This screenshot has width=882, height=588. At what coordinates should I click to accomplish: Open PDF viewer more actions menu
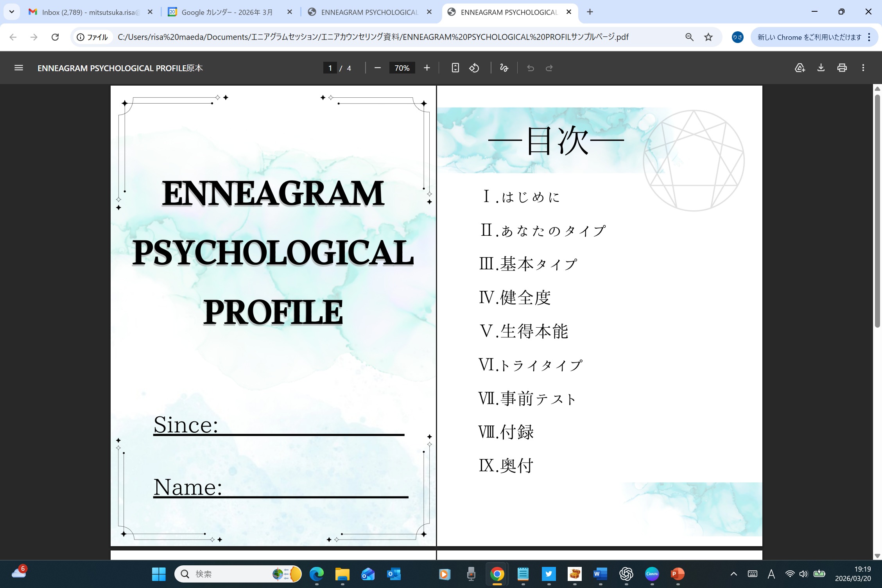(x=863, y=68)
